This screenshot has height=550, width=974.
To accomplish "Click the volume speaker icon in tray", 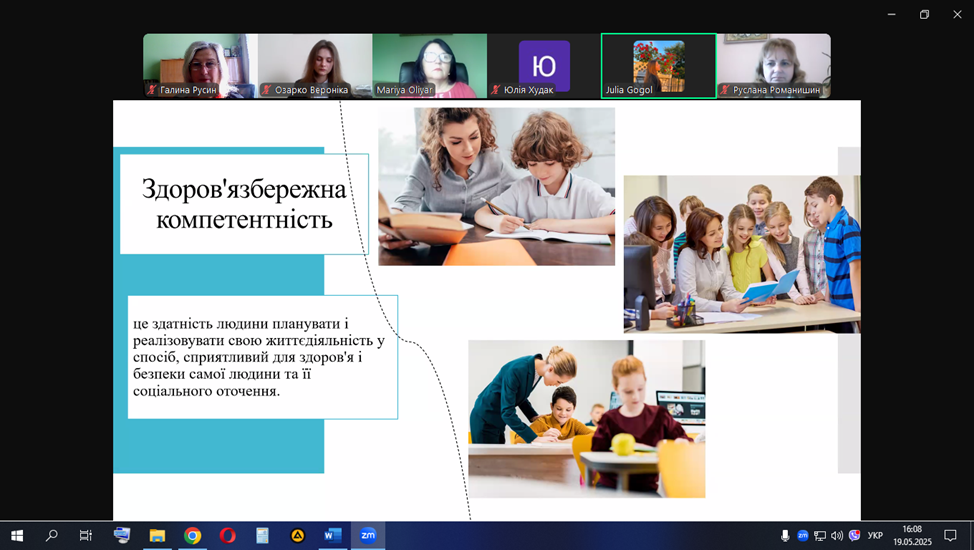I will click(837, 536).
